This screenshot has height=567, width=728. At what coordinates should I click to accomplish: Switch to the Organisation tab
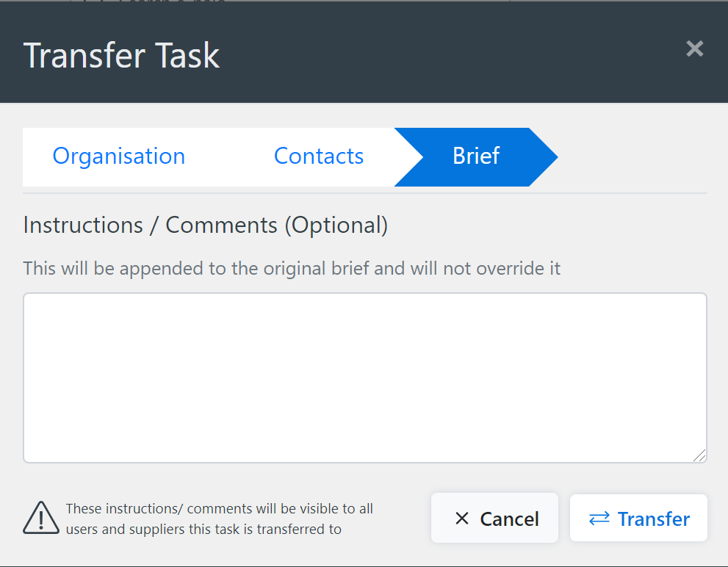(118, 156)
